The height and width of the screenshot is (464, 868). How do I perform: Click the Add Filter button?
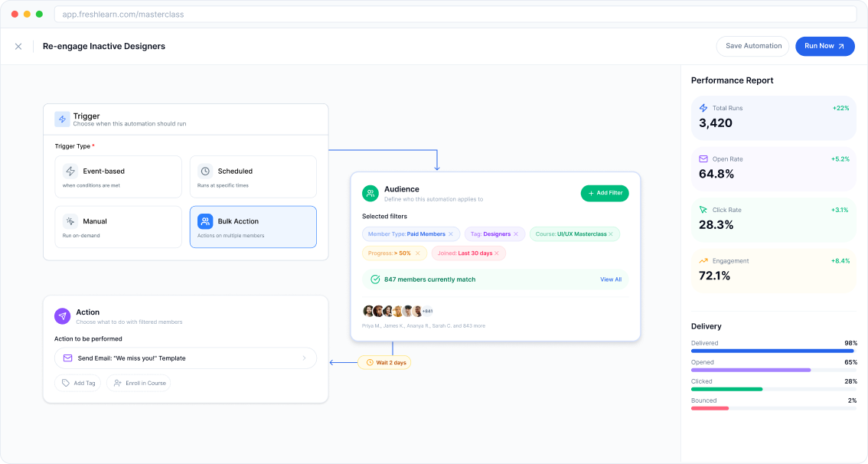coord(605,193)
